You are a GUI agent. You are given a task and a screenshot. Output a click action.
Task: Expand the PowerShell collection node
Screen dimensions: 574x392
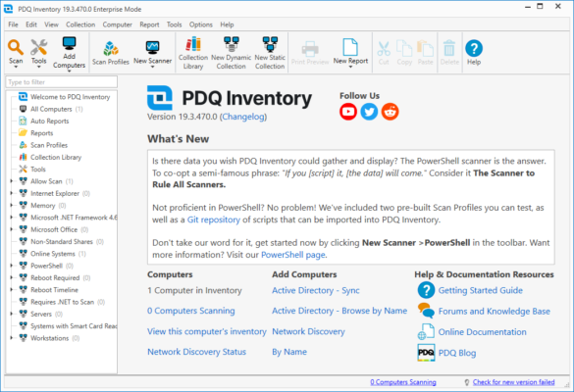(12, 266)
